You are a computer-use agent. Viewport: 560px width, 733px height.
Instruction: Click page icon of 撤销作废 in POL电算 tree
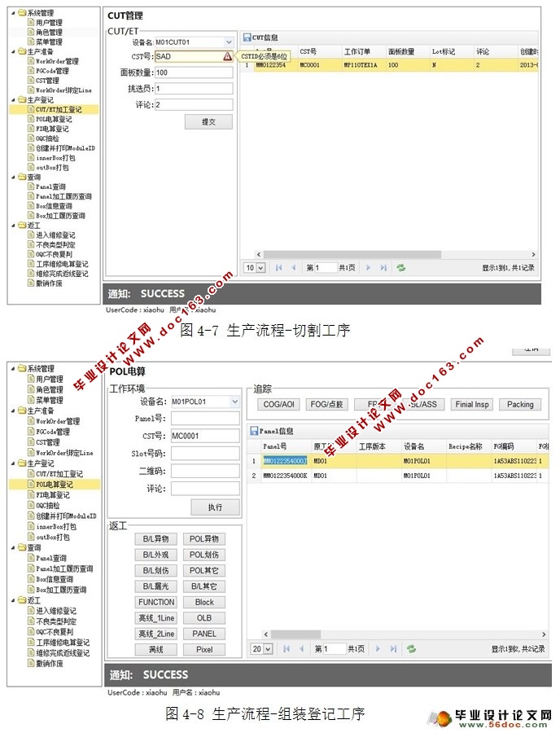pos(31,663)
